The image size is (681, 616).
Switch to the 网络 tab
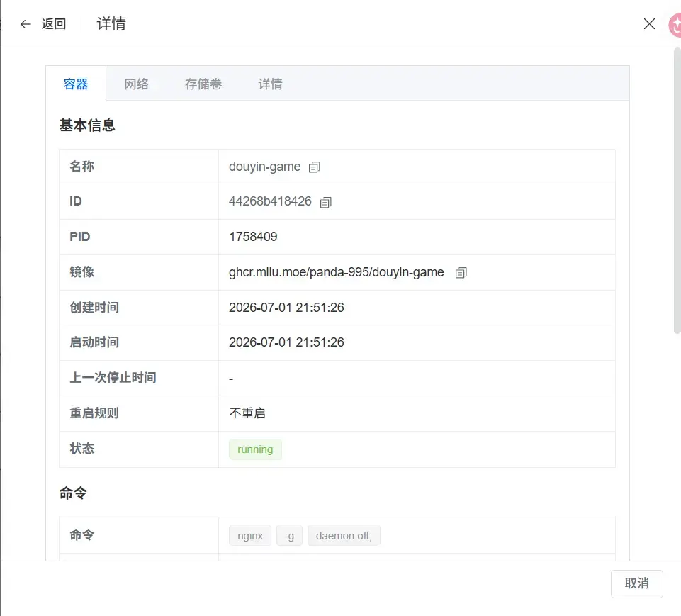click(x=136, y=84)
